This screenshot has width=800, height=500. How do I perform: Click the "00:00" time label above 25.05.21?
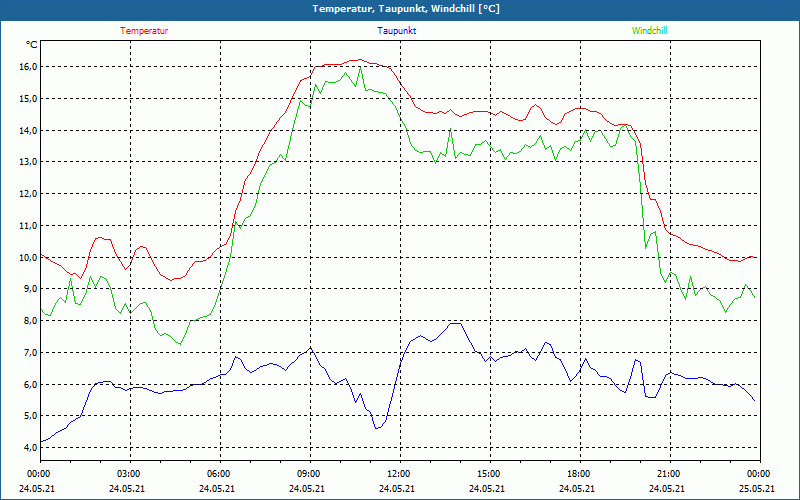click(x=758, y=474)
